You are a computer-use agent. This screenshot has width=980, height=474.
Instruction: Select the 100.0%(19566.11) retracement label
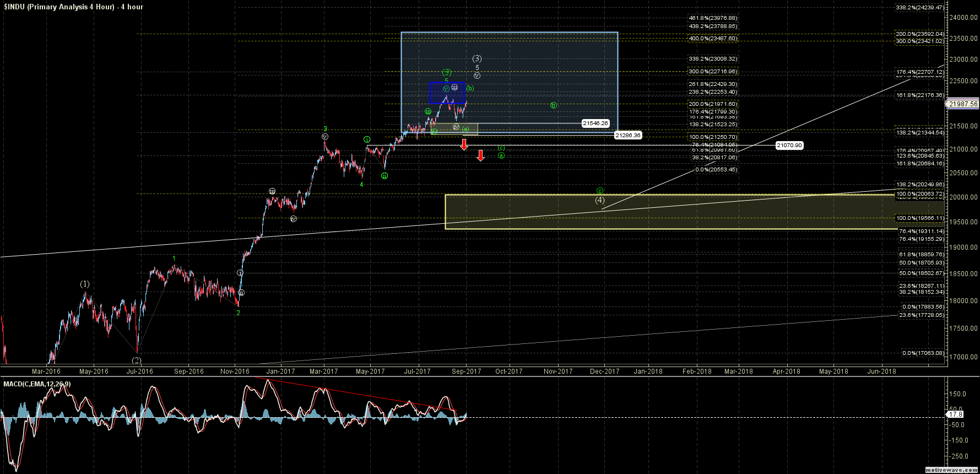pyautogui.click(x=920, y=218)
